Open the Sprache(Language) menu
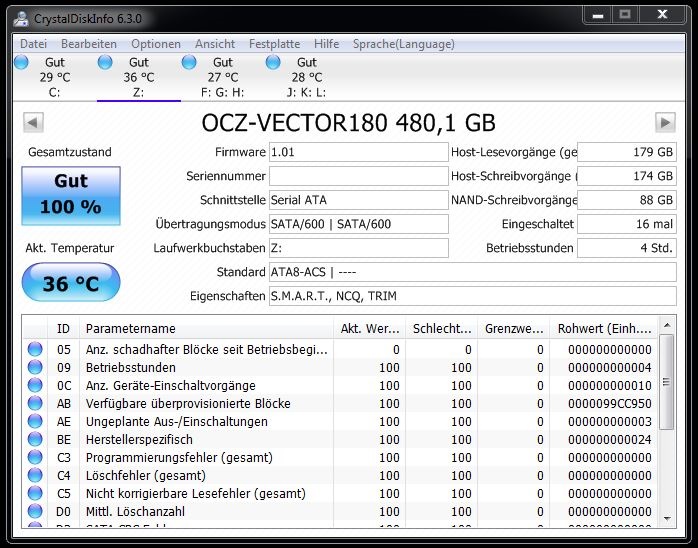 (x=404, y=44)
